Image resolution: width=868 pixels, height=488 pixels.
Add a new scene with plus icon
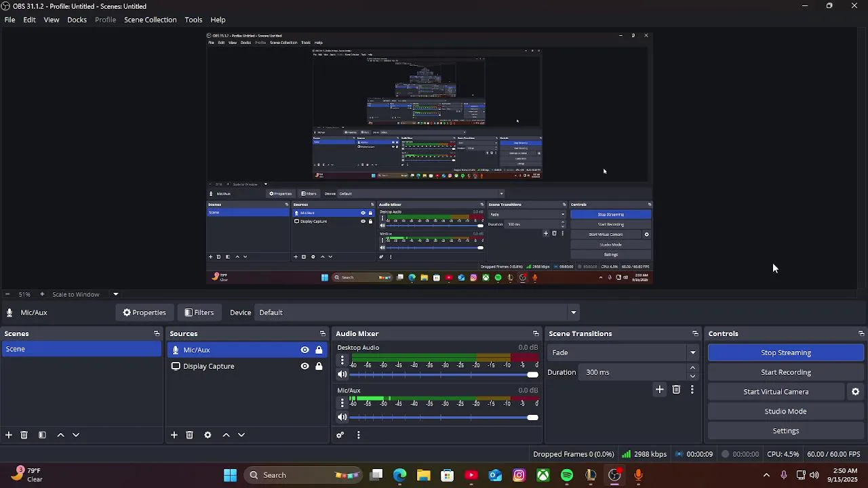9,435
